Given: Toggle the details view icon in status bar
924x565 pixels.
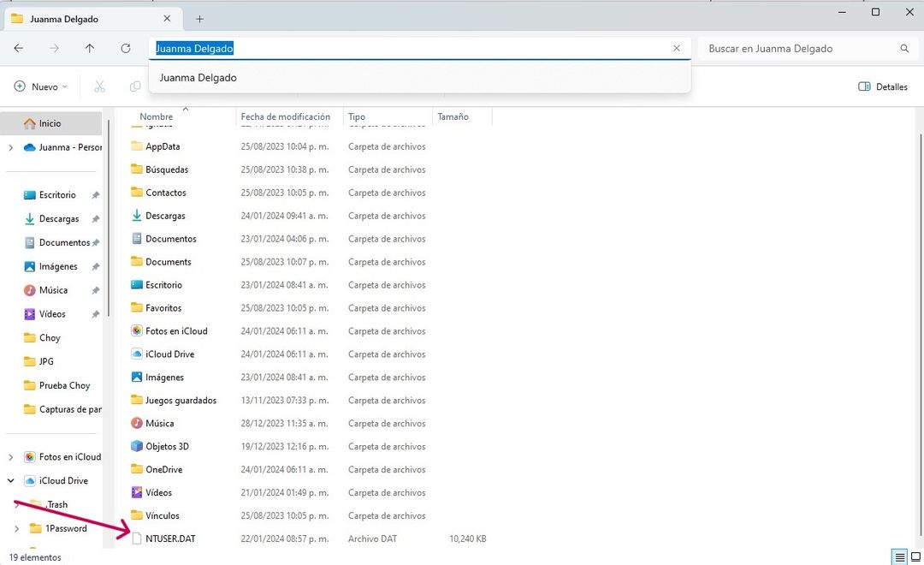Looking at the screenshot, I should [899, 556].
